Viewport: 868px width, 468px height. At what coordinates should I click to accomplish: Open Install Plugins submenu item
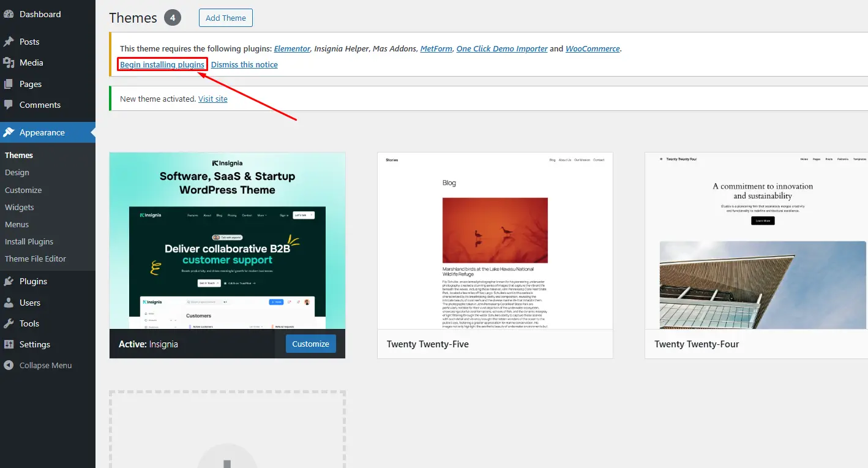click(x=29, y=241)
